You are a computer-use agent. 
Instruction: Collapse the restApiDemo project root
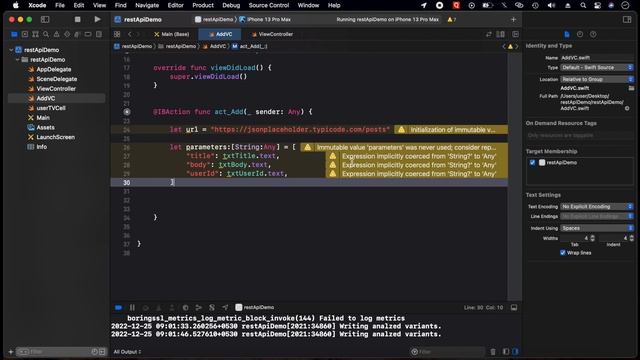[x=11, y=50]
